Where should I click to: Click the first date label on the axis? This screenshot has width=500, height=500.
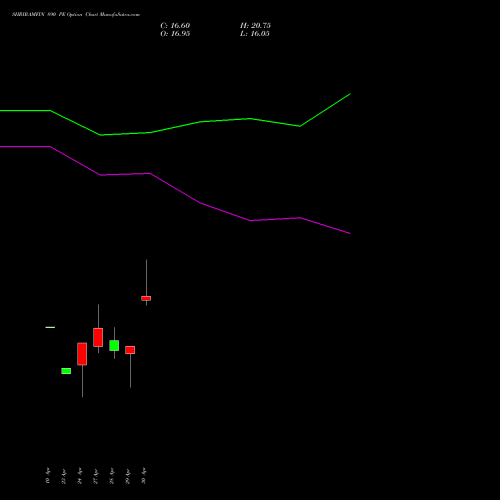48,475
